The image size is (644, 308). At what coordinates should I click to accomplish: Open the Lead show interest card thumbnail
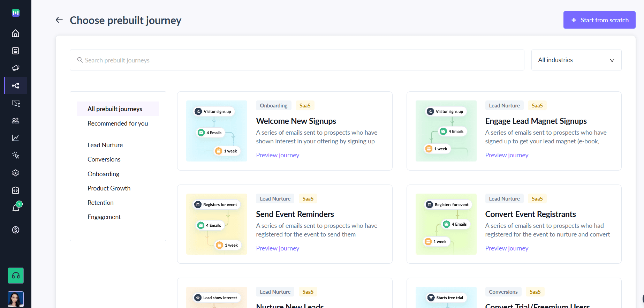217,298
